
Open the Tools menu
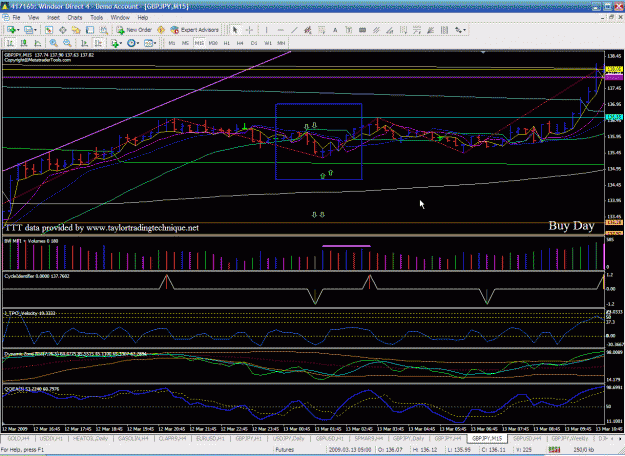pyautogui.click(x=96, y=18)
